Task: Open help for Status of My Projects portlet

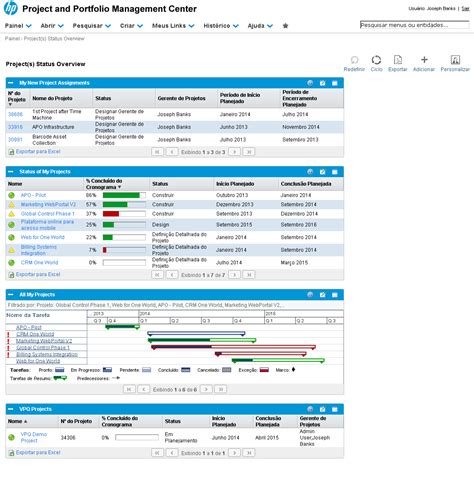Action: [x=310, y=172]
